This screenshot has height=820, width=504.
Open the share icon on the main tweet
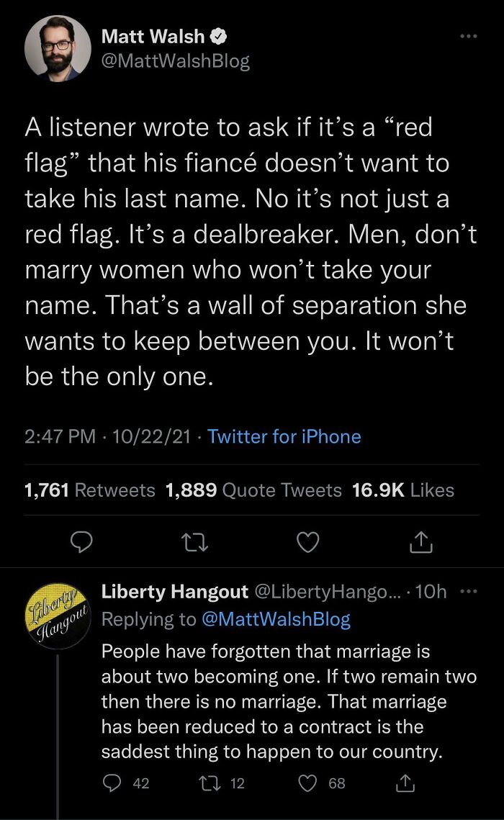click(x=421, y=543)
